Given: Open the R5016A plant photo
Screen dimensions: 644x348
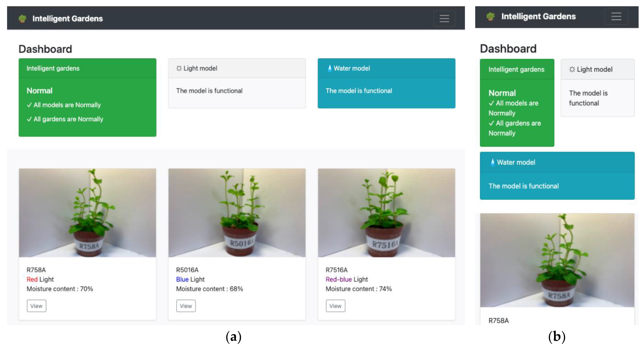Looking at the screenshot, I should coord(237,213).
